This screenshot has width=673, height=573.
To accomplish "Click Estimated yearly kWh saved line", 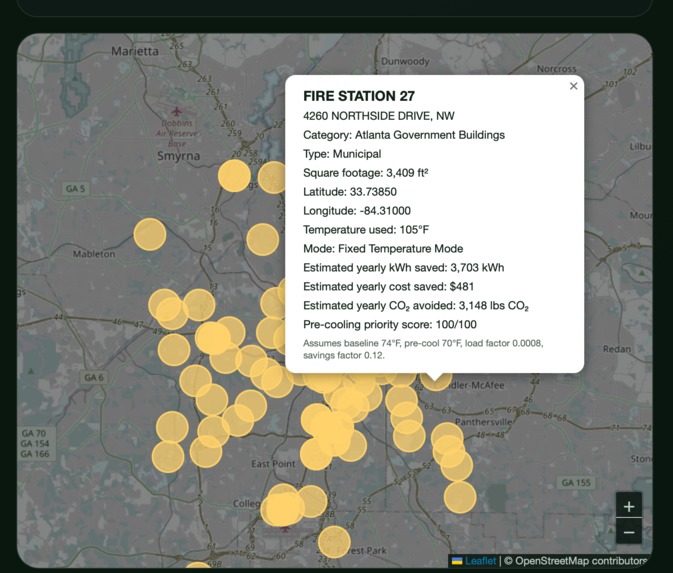I will coord(403,267).
